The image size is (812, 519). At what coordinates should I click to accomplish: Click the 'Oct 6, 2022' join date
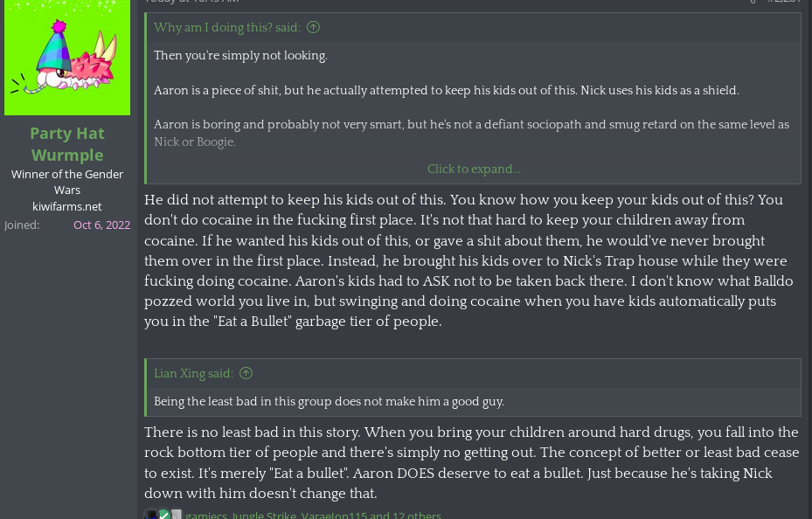point(101,225)
